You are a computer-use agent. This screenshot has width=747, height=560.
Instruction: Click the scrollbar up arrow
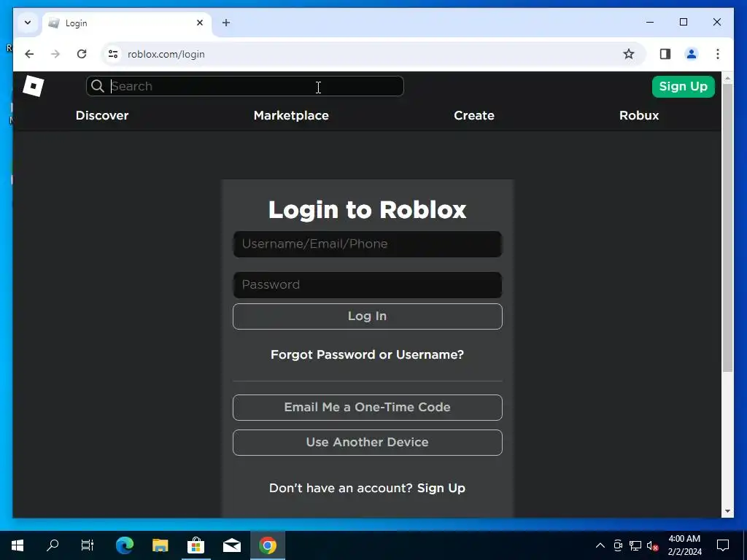(x=727, y=77)
